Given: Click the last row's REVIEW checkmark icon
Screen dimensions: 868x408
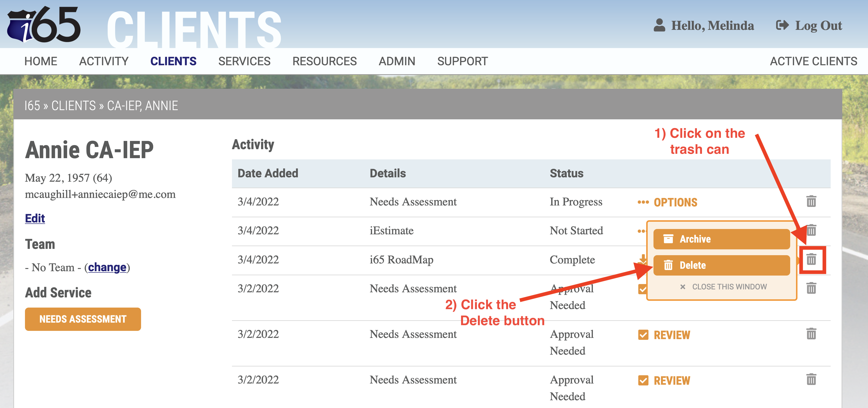Looking at the screenshot, I should 643,380.
